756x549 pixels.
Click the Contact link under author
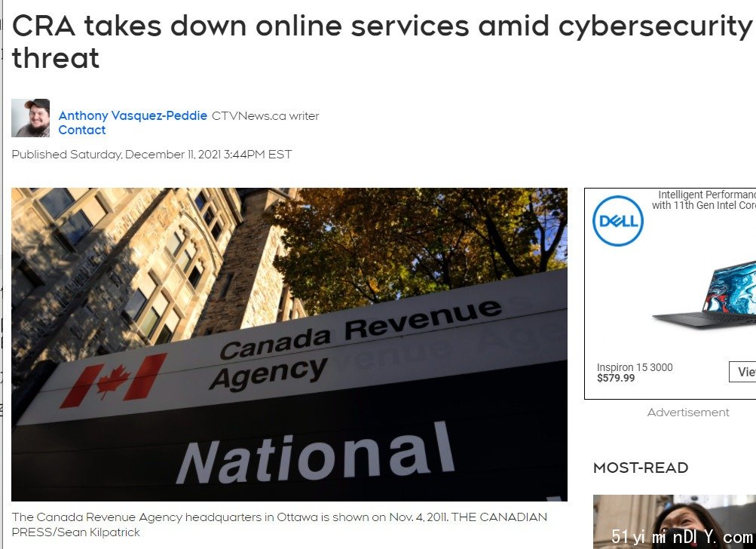[x=82, y=130]
